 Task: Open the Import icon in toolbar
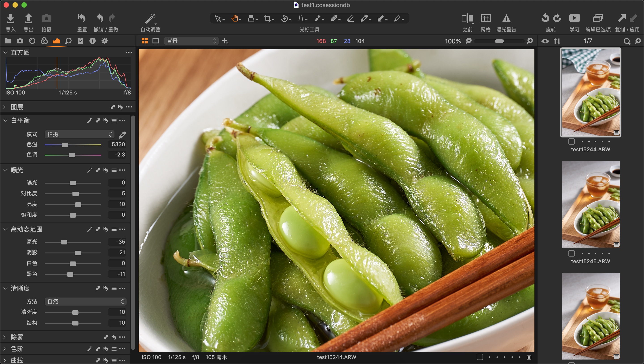pos(11,19)
